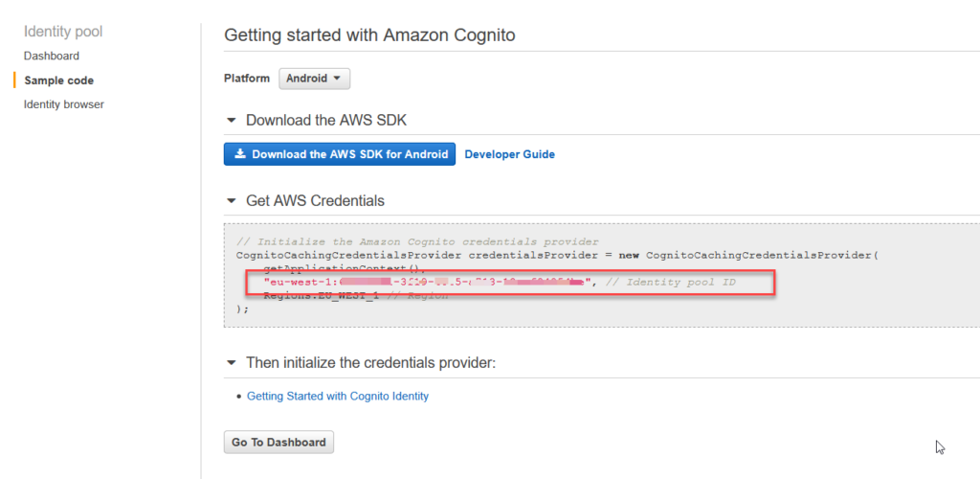This screenshot has height=479, width=980.
Task: Click the Identity pool sidebar heading
Action: pos(63,32)
